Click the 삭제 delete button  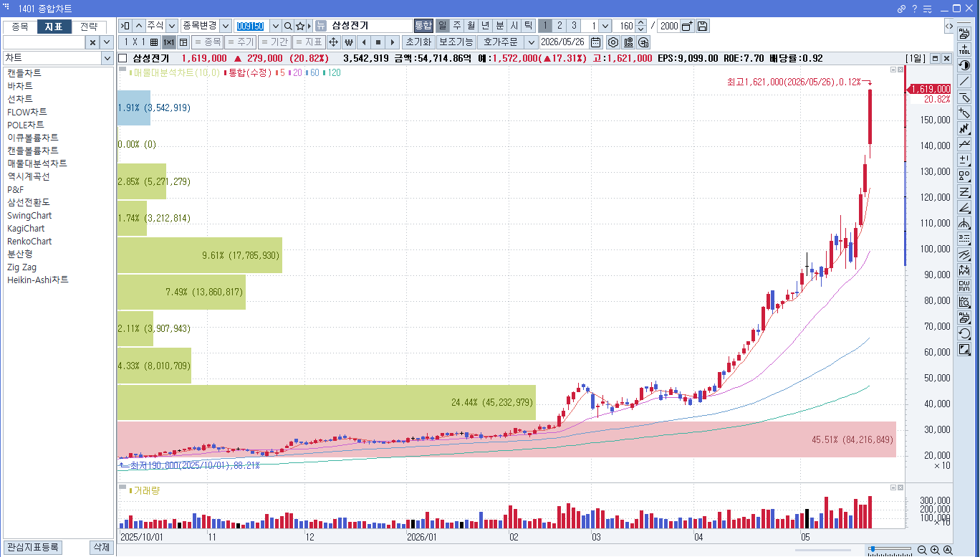pos(101,548)
